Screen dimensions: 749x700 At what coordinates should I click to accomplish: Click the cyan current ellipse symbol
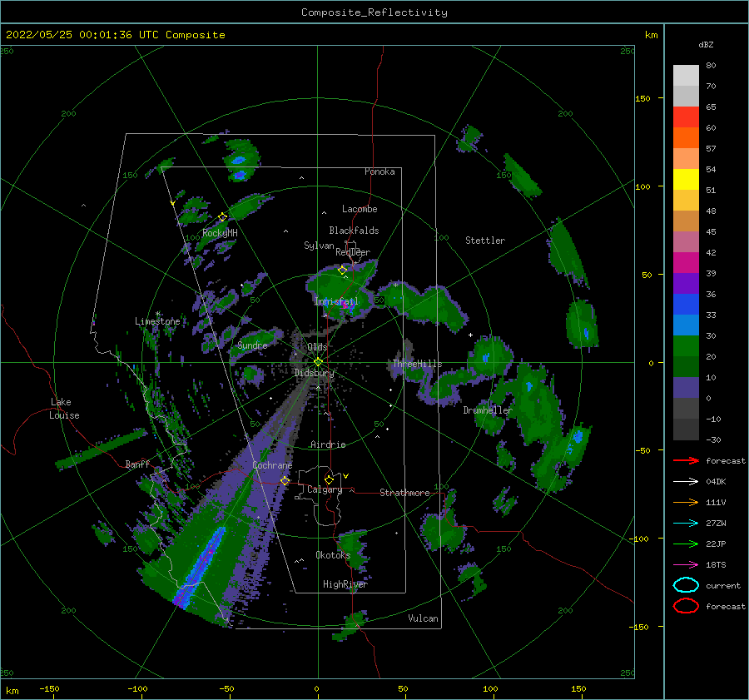686,585
